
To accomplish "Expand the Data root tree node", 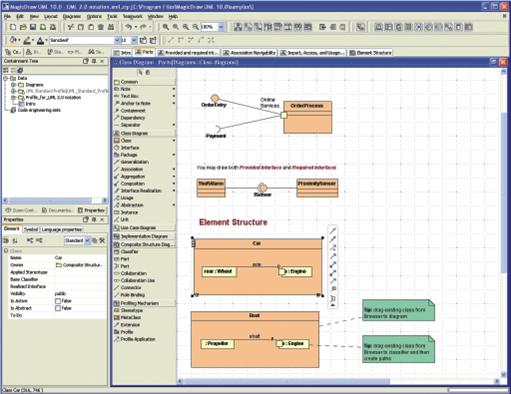I will click(x=6, y=78).
